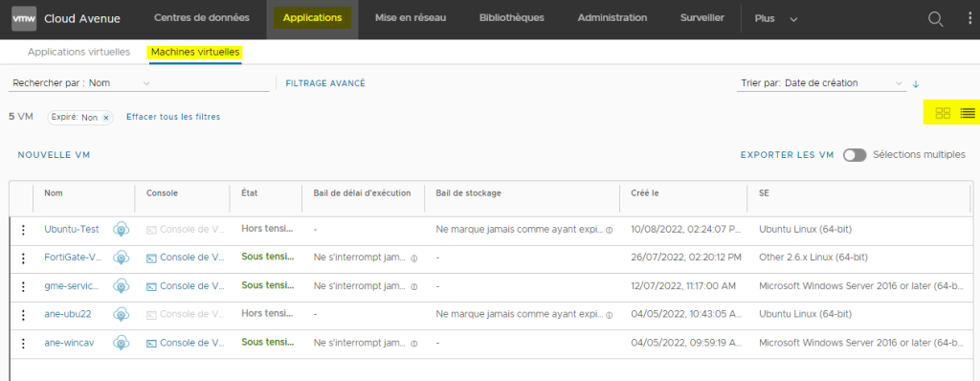
Task: Click EXPORTER LES VM button
Action: [x=787, y=155]
